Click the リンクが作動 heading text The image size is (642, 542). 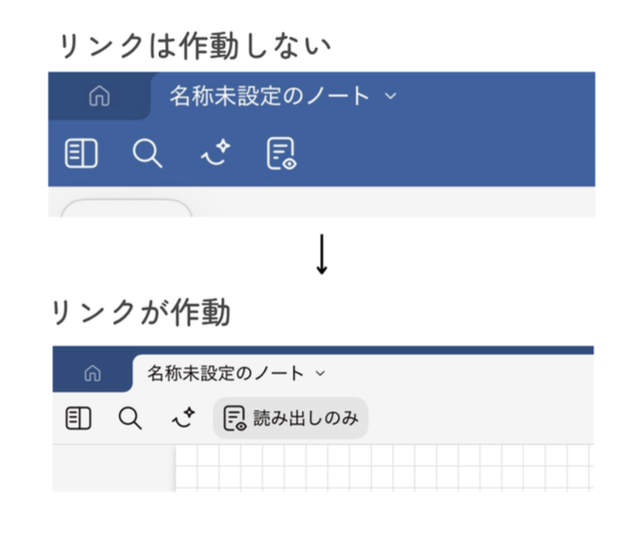142,314
